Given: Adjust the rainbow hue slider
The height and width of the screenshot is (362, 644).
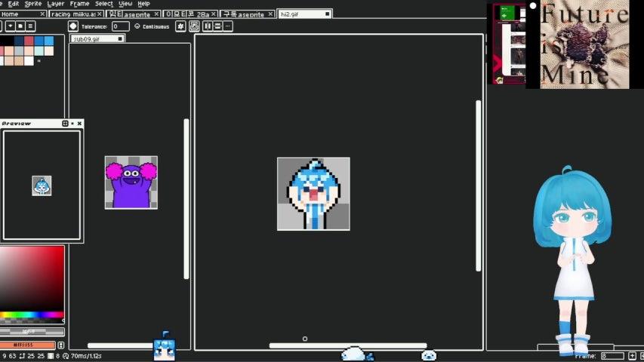Looking at the screenshot, I should coord(32,314).
